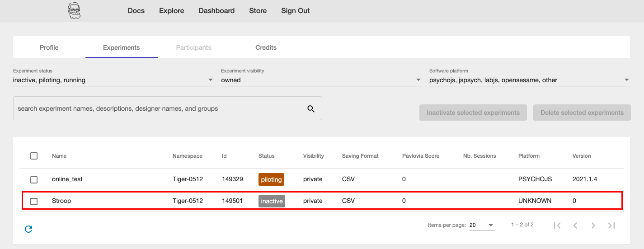Image resolution: width=644 pixels, height=249 pixels.
Task: Change the Items per page selector
Action: pos(482,225)
